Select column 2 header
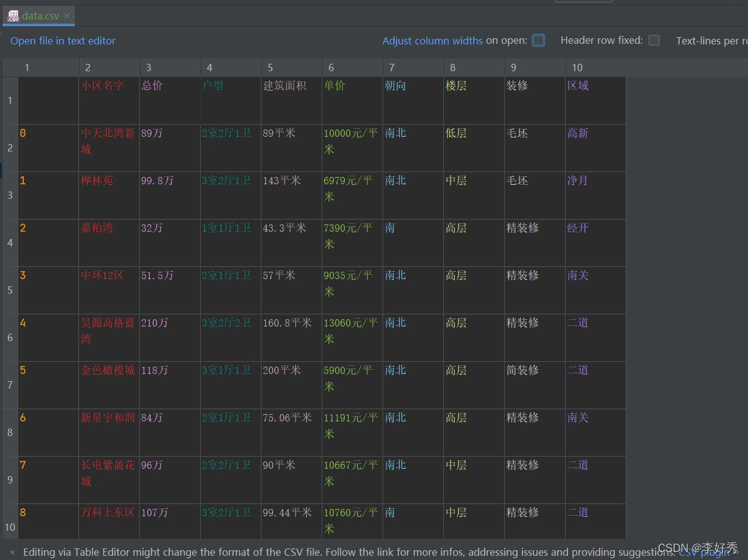Screen dimensions: 748x560 coord(109,67)
